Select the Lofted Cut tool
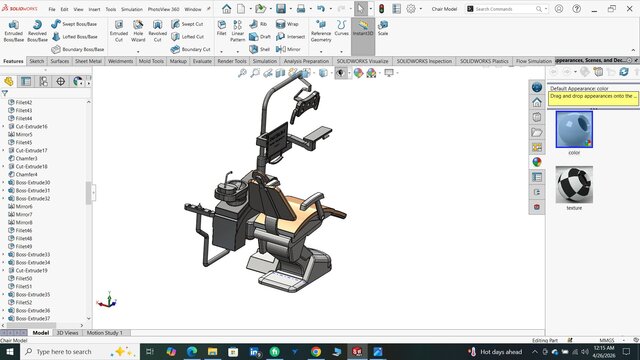Image resolution: width=640 pixels, height=360 pixels. pos(187,37)
